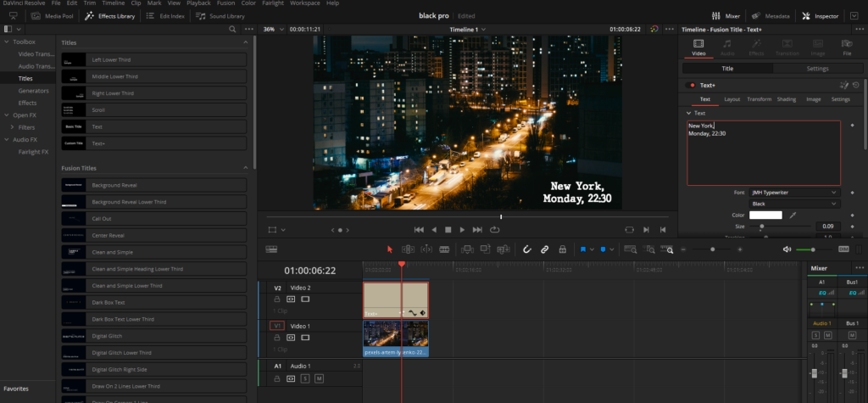The height and width of the screenshot is (403, 868).
Task: Open the Fairlight menu
Action: point(272,3)
